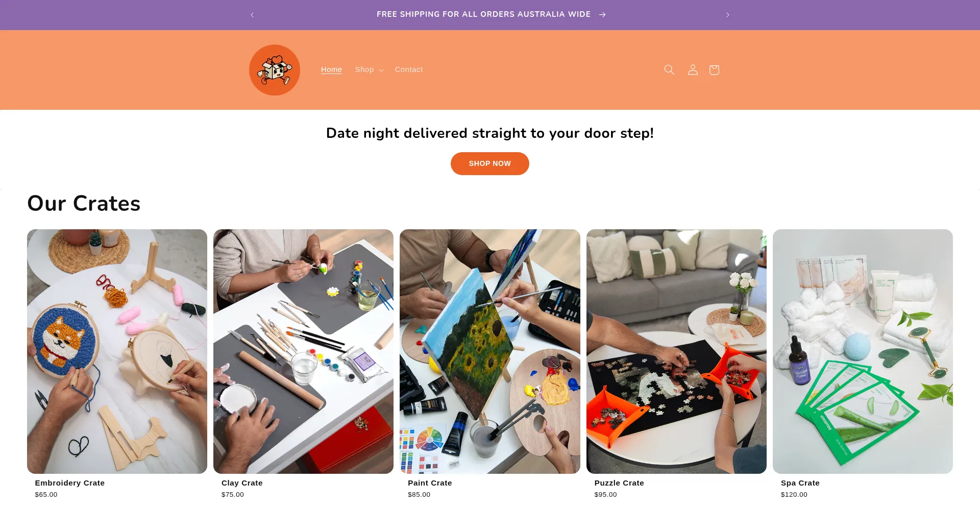Click the Paint Crate title link

click(430, 483)
